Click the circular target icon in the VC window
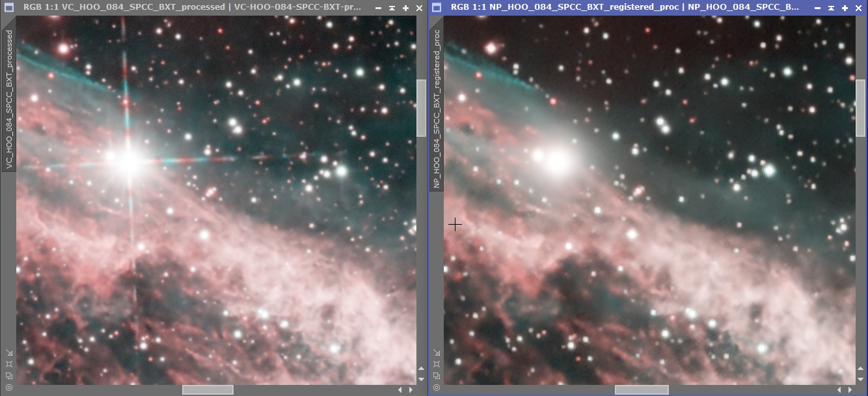Image resolution: width=868 pixels, height=396 pixels. coord(8,388)
